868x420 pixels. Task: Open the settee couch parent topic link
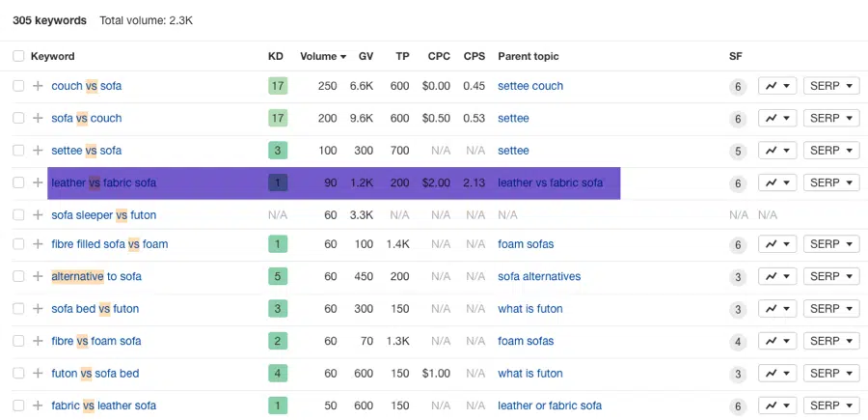(530, 86)
